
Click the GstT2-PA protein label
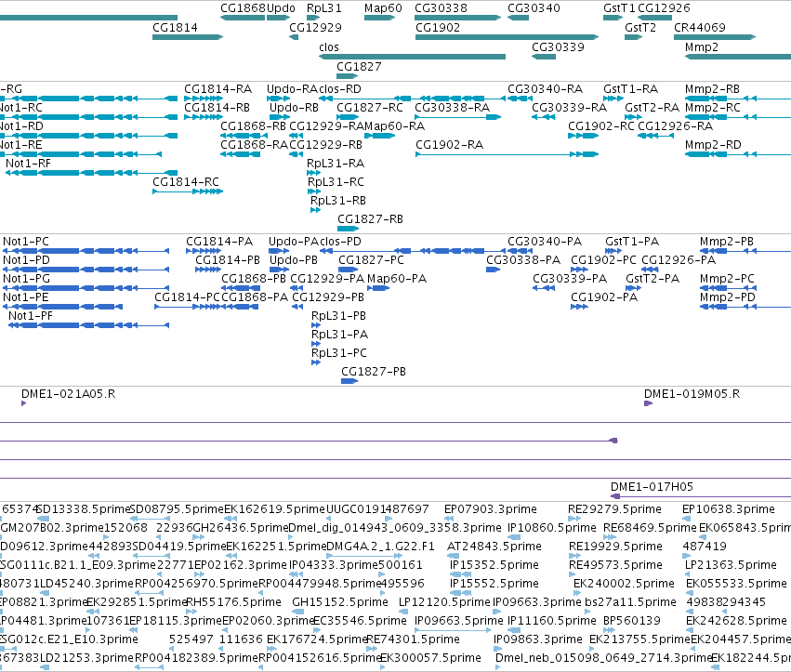pos(653,279)
